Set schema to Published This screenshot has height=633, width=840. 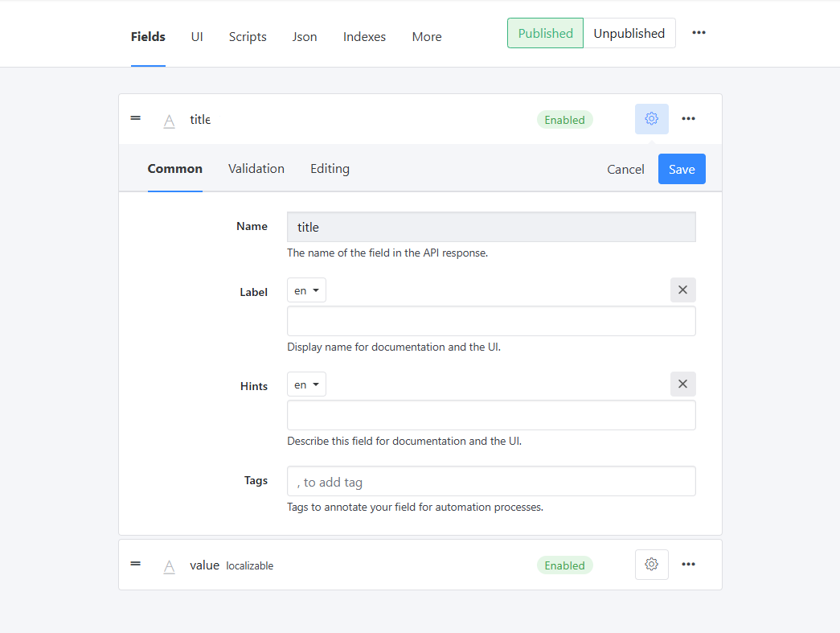coord(545,33)
